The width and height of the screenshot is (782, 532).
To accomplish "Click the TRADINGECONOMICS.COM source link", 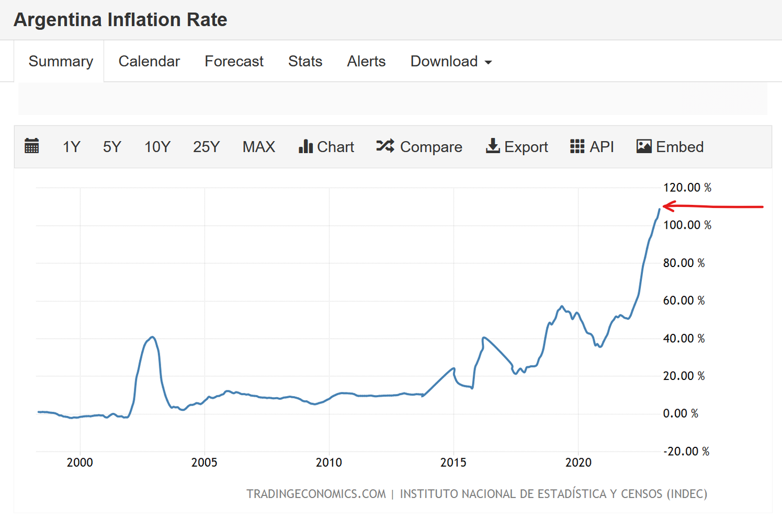I will click(316, 494).
